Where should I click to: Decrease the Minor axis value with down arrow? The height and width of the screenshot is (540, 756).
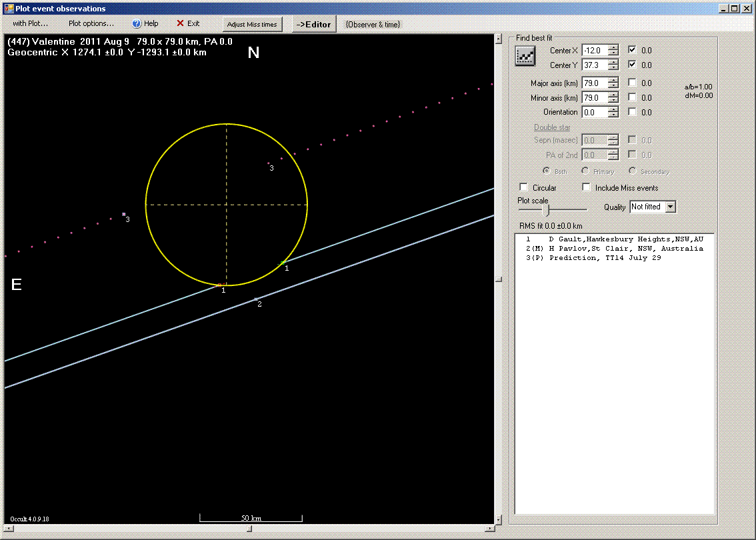[x=613, y=100]
